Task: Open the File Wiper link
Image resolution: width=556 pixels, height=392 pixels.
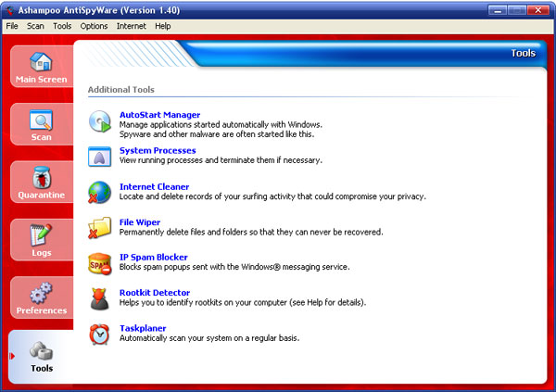Action: tap(140, 222)
